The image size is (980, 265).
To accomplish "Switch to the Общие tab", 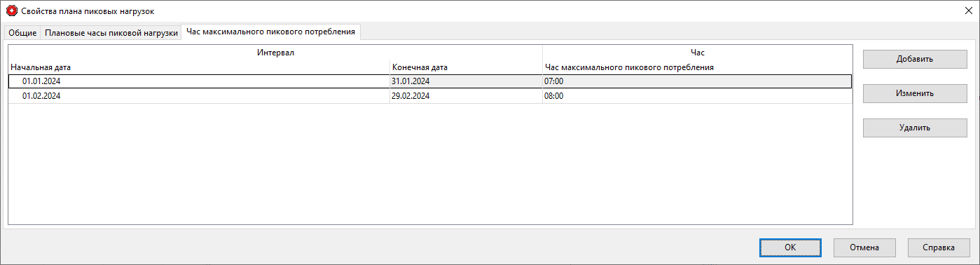I will click(x=22, y=32).
